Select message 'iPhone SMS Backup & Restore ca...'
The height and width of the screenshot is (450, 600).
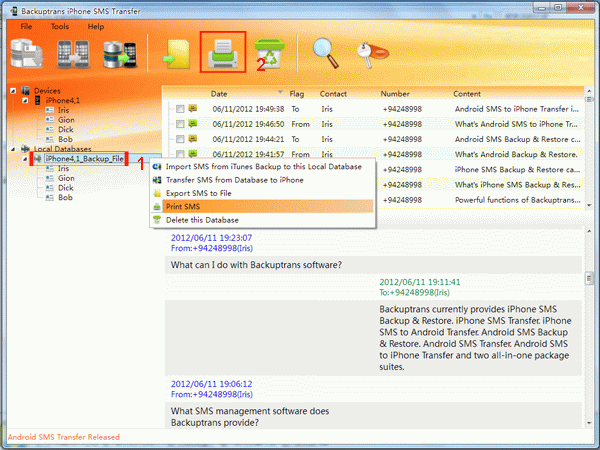517,170
